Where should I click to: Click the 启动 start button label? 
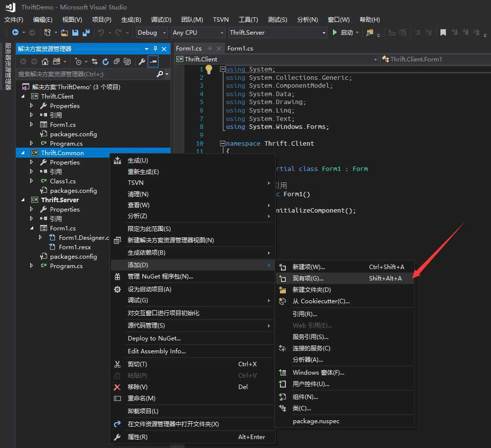(x=346, y=32)
